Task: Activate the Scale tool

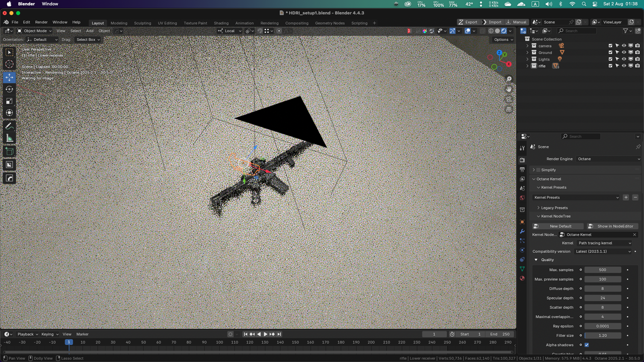Action: [10, 101]
